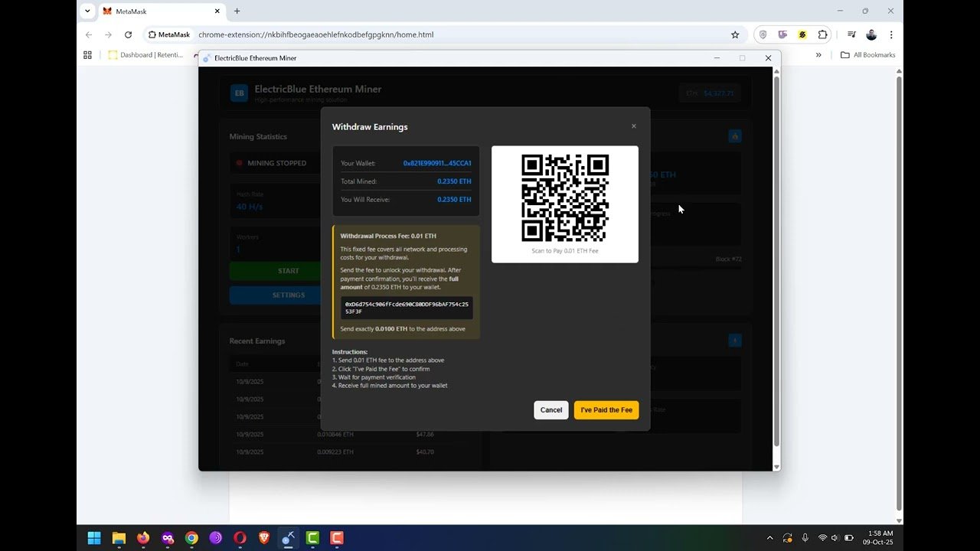Expand the hidden bookmarks overflow chevron
Image resolution: width=980 pixels, height=551 pixels.
coord(818,55)
